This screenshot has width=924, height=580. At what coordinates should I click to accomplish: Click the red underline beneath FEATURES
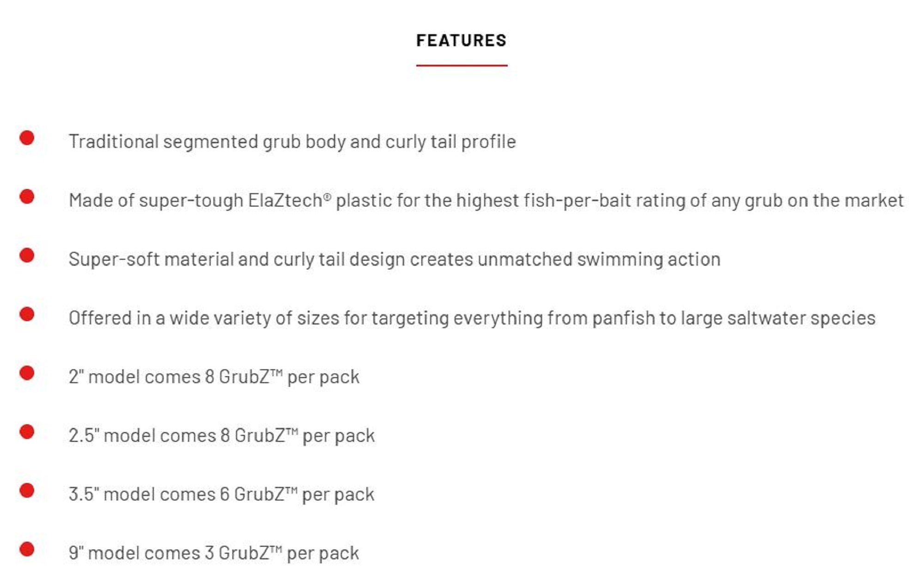461,65
